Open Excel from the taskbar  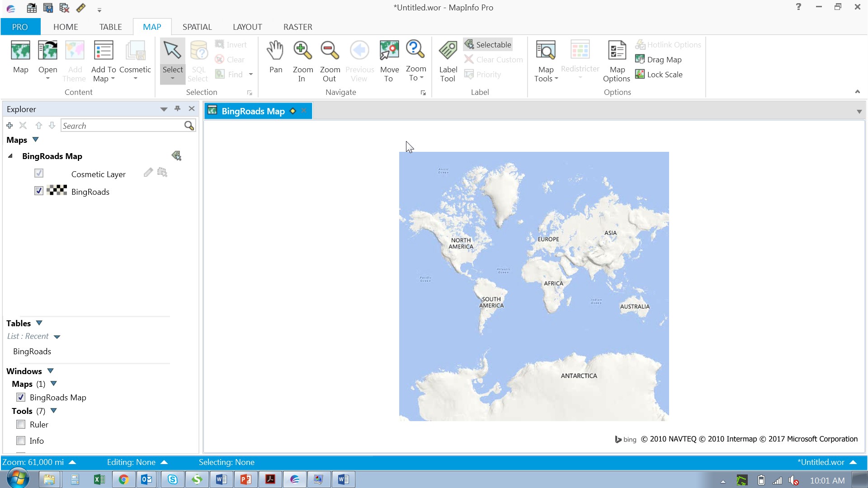(99, 479)
